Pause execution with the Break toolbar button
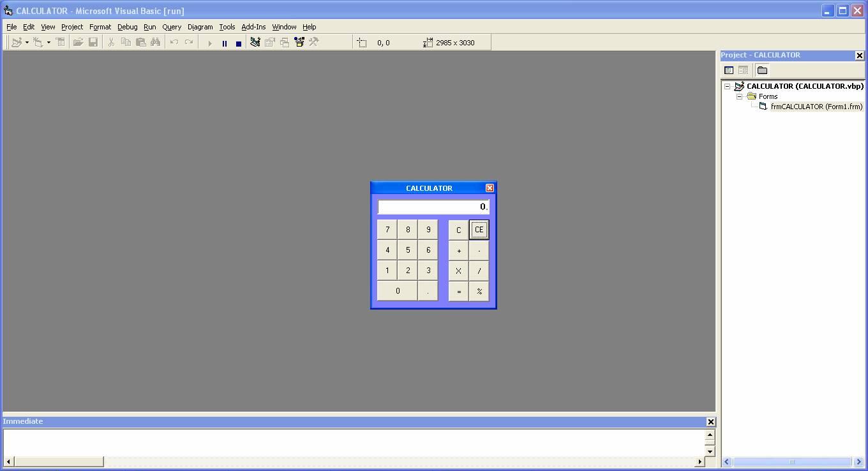Image resolution: width=868 pixels, height=471 pixels. pyautogui.click(x=224, y=42)
